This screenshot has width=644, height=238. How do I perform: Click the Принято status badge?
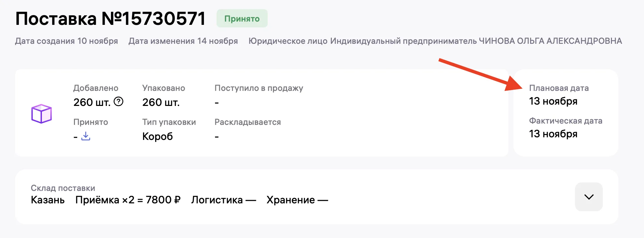click(x=241, y=19)
